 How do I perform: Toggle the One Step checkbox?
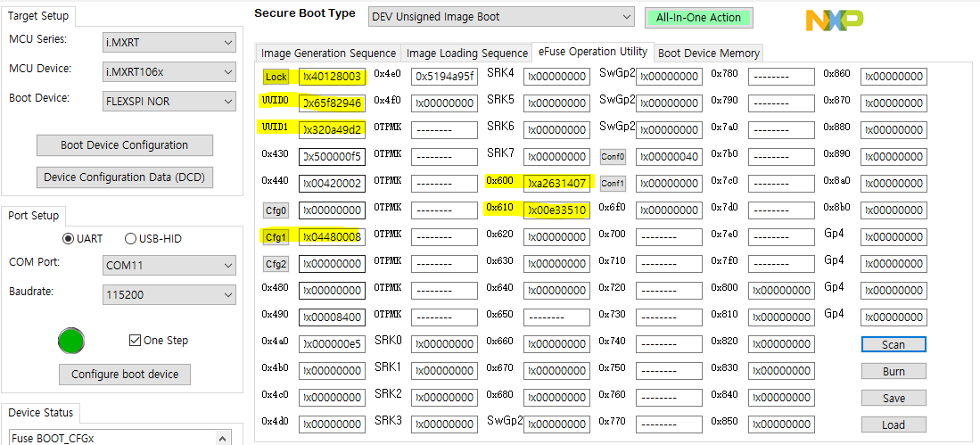(136, 341)
